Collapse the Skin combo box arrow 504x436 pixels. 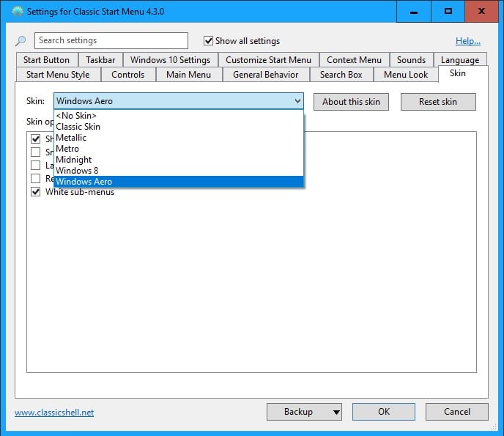click(x=297, y=101)
